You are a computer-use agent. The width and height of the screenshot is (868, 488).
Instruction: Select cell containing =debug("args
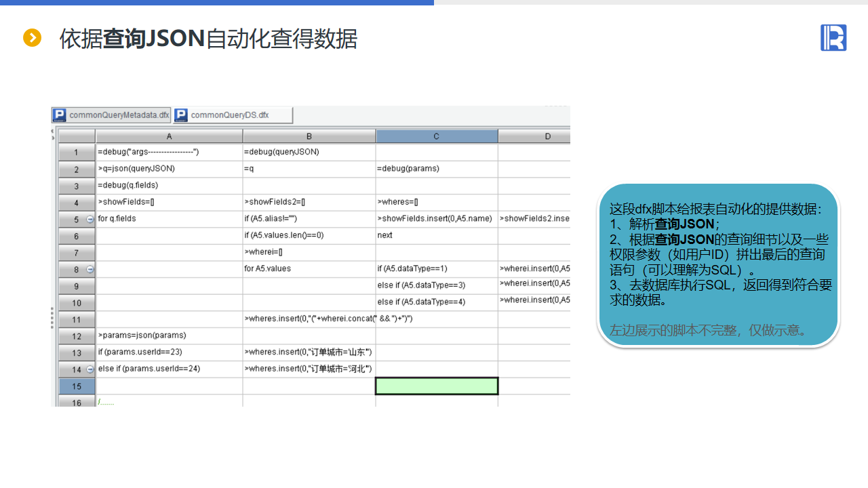coord(169,152)
